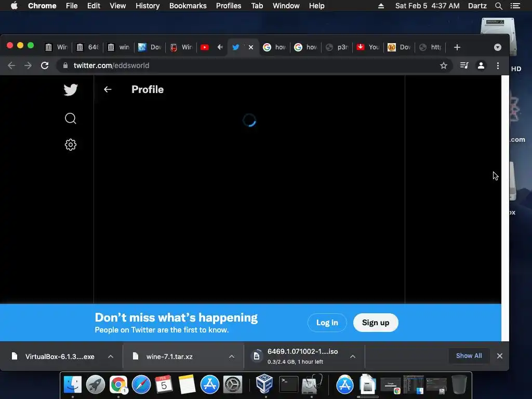Open Twitter search from sidebar magnifier
Image resolution: width=532 pixels, height=399 pixels.
pos(71,118)
